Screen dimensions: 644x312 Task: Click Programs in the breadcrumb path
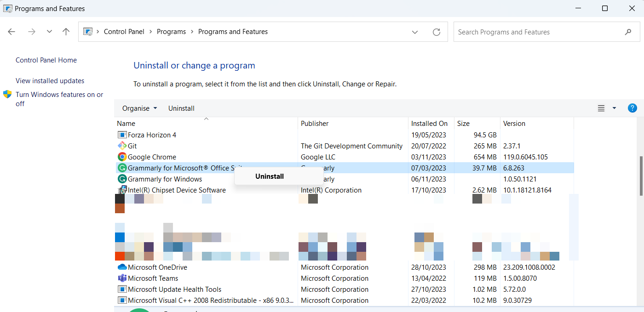pyautogui.click(x=171, y=32)
